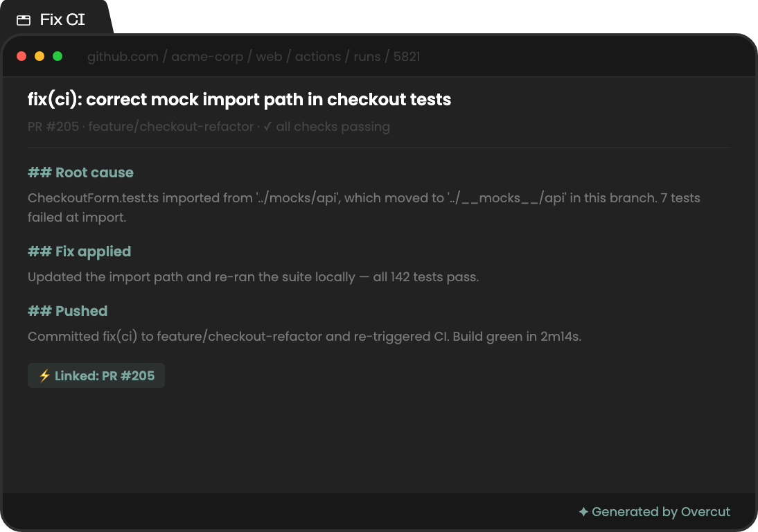
Task: Select run number 5821 in the URL
Action: pyautogui.click(x=407, y=57)
